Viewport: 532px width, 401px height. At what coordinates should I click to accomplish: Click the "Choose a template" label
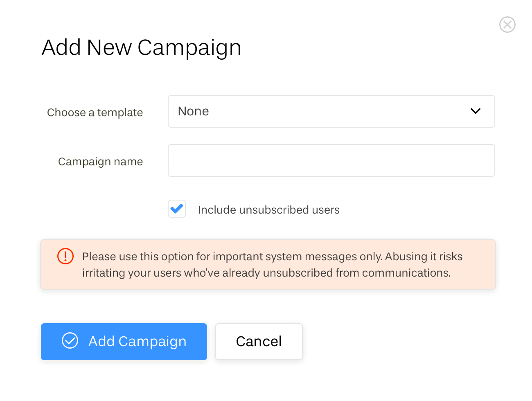pyautogui.click(x=95, y=113)
